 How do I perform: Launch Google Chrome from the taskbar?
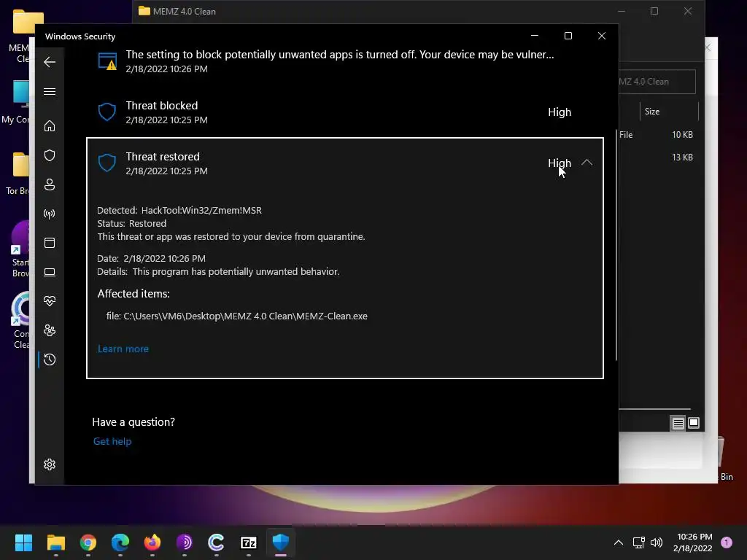(x=88, y=542)
